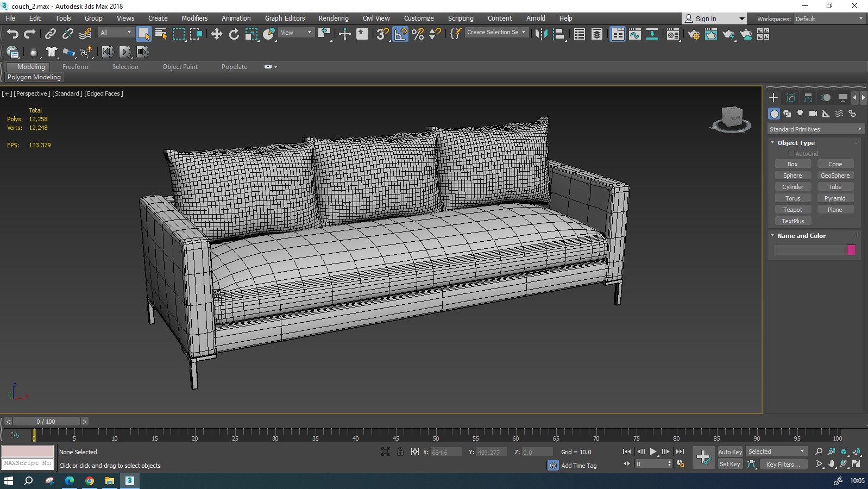Click the Align tool icon

(558, 34)
